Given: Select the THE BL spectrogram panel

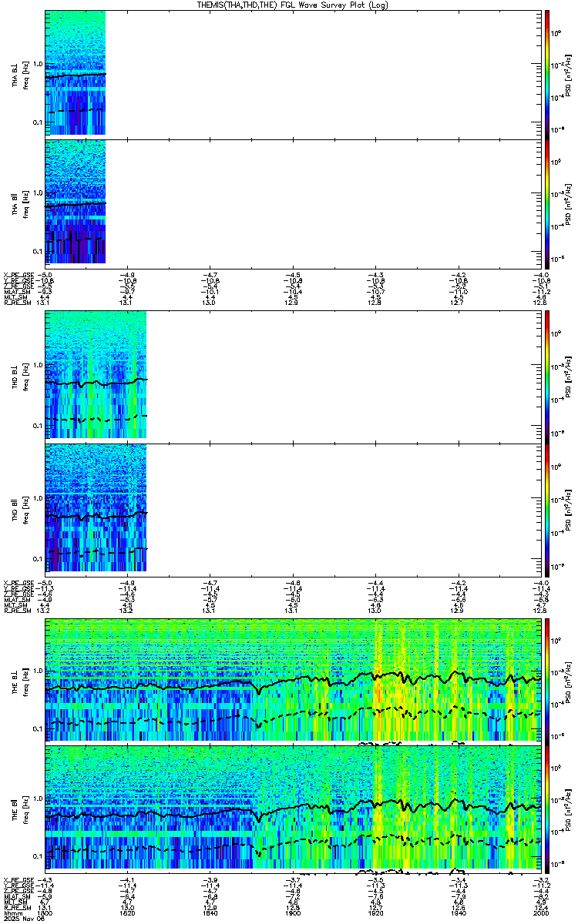Looking at the screenshot, I should coord(294,681).
